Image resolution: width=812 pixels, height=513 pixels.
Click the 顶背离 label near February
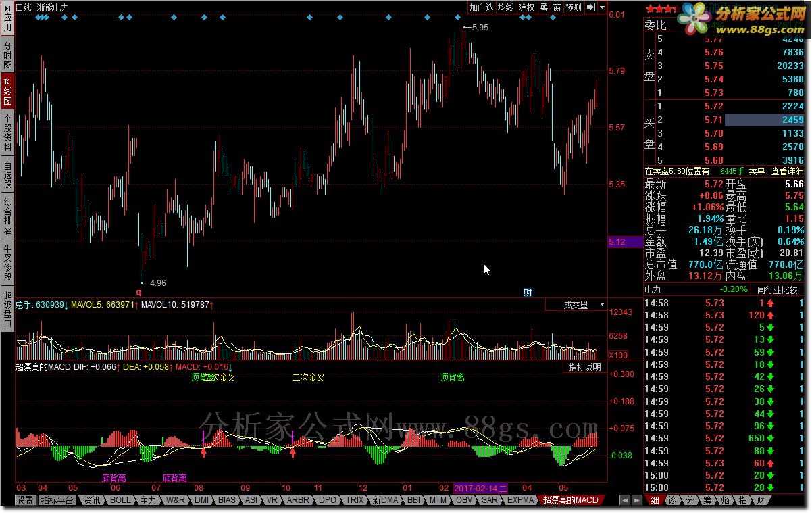click(x=453, y=377)
